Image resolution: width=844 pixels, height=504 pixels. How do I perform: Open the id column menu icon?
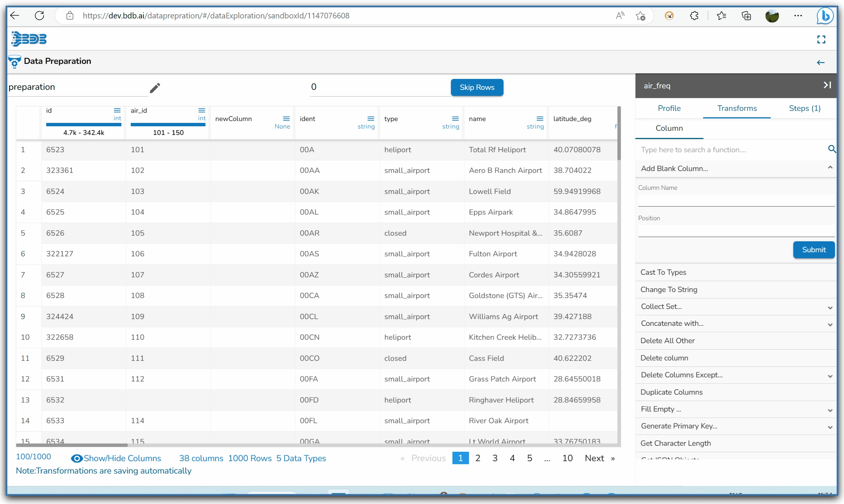point(117,110)
